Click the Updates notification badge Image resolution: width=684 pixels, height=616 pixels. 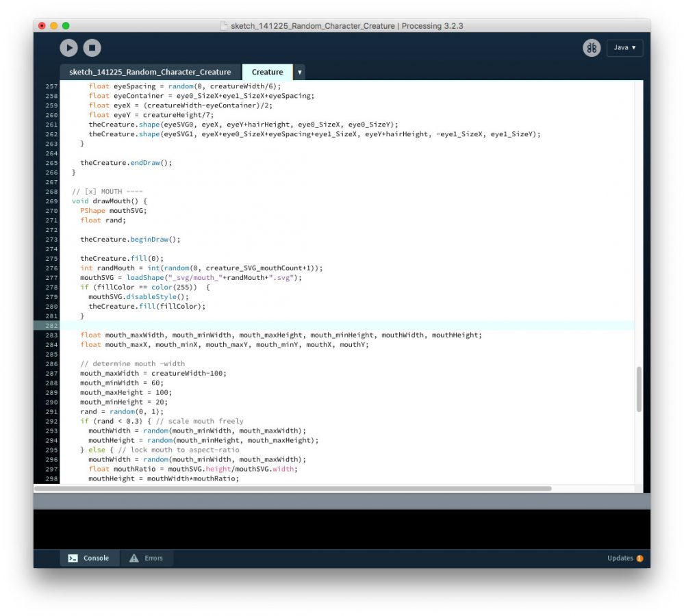click(x=639, y=558)
